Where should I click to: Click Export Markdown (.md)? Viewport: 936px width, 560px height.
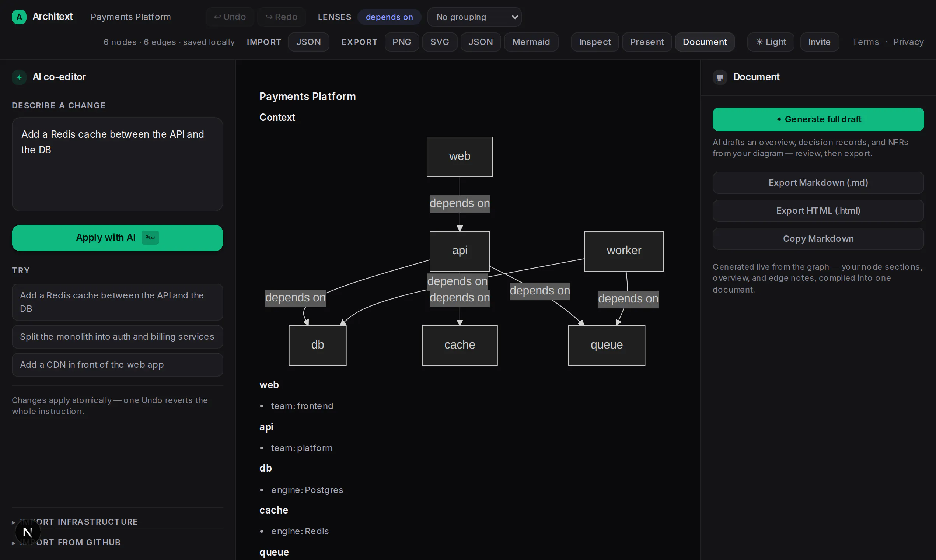818,183
